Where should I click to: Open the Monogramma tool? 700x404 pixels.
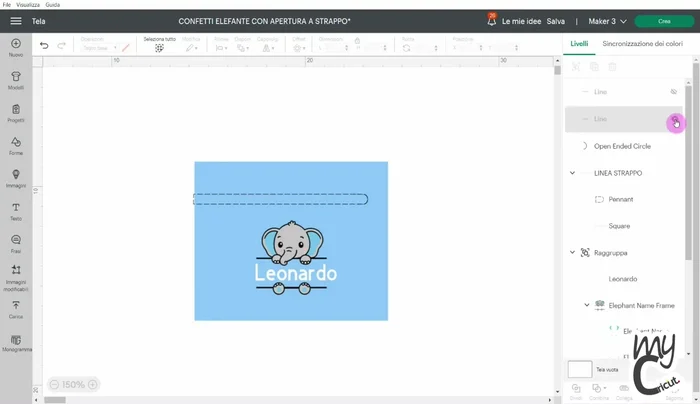tap(16, 340)
